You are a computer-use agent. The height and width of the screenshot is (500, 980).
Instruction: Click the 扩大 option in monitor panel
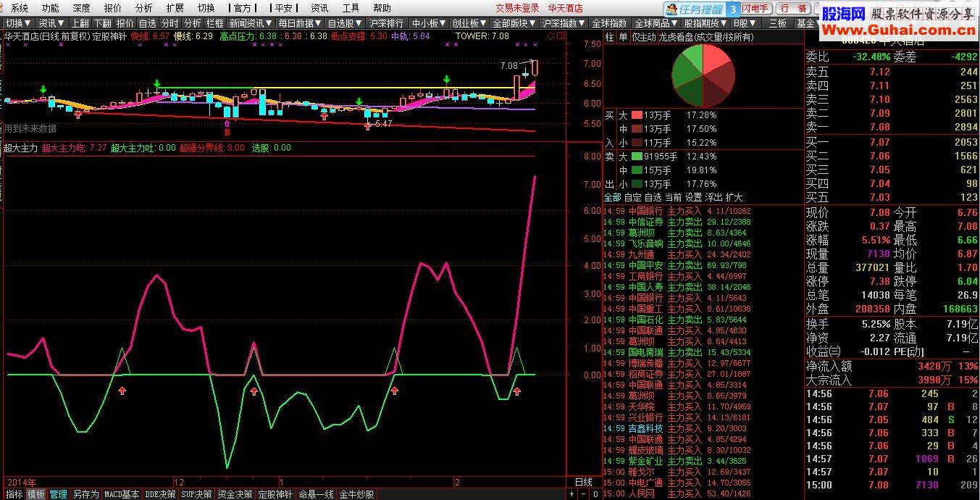734,197
